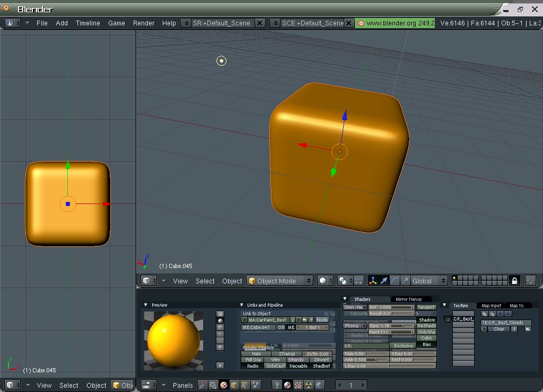The height and width of the screenshot is (392, 543).
Task: Switch to Radiosity buttons icon
Action: click(309, 385)
